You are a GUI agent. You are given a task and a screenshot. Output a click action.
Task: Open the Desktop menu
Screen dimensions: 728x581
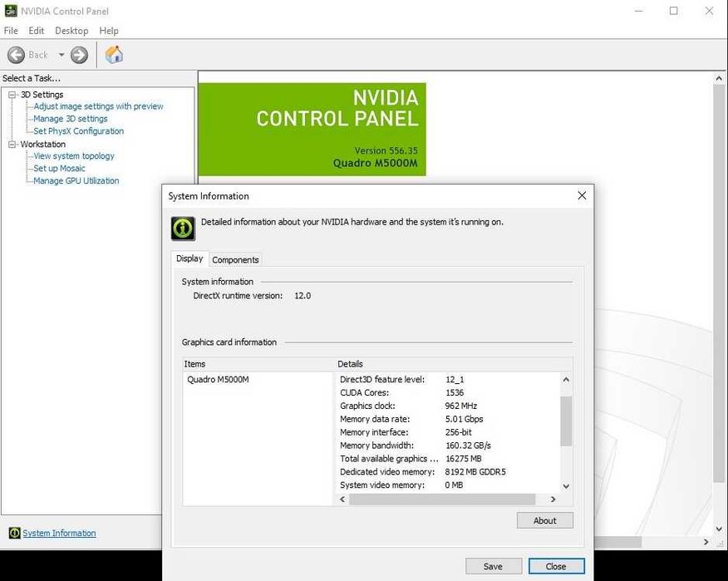pos(71,31)
